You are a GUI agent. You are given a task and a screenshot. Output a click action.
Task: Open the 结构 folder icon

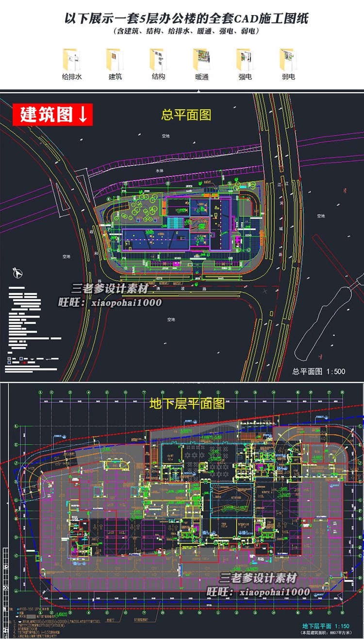tap(159, 59)
